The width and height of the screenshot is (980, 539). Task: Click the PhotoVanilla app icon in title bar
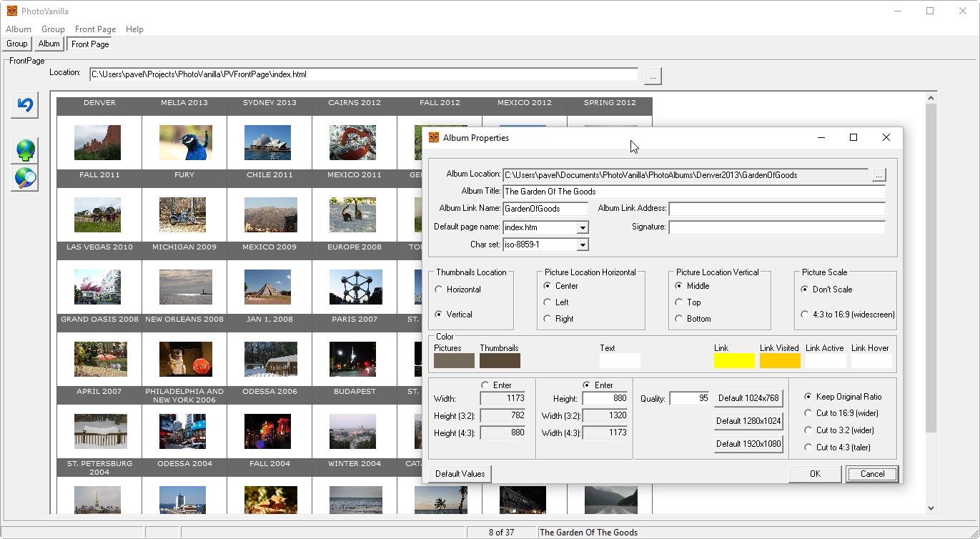click(x=11, y=11)
